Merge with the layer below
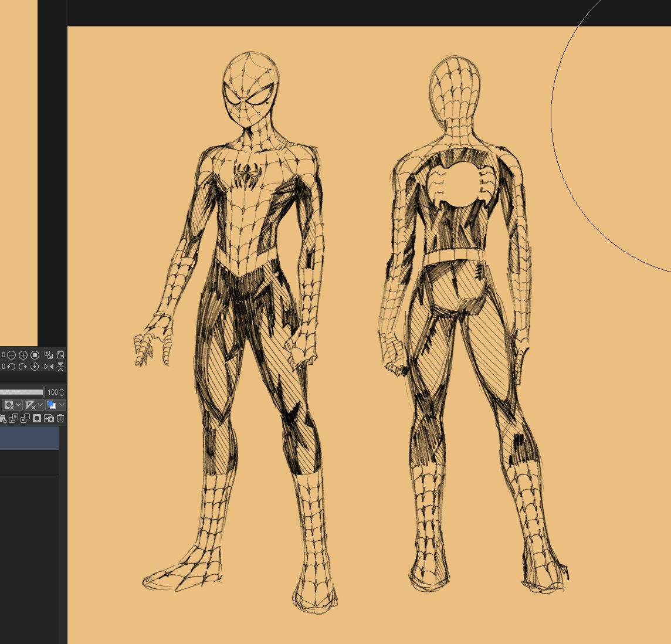 click(x=25, y=418)
